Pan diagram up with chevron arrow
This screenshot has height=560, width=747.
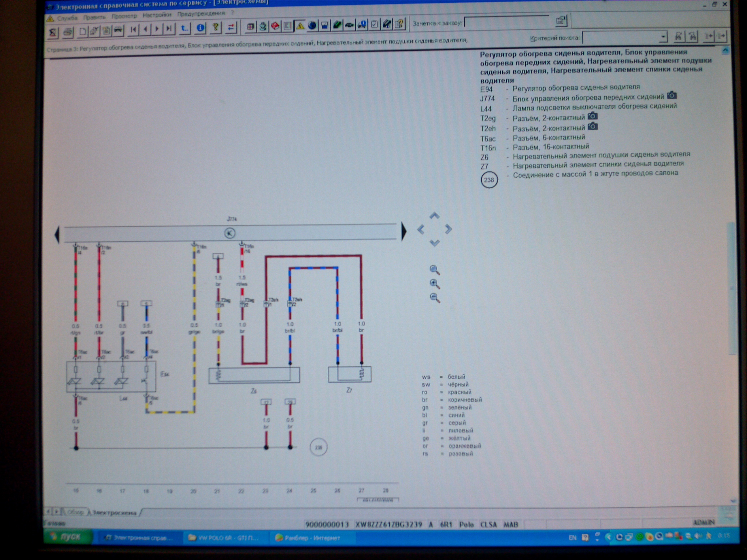434,215
